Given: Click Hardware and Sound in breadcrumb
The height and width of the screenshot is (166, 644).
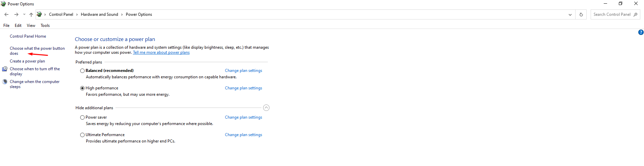Looking at the screenshot, I should pyautogui.click(x=99, y=14).
